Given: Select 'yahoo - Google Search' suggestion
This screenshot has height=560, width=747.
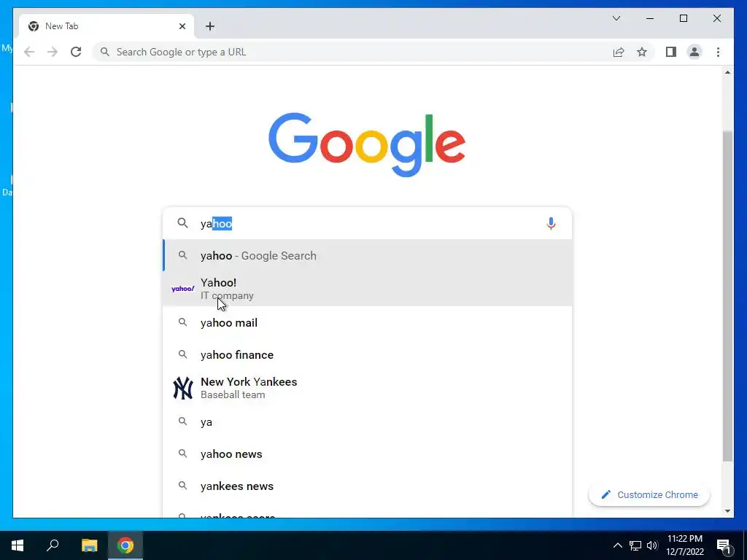Looking at the screenshot, I should click(368, 256).
